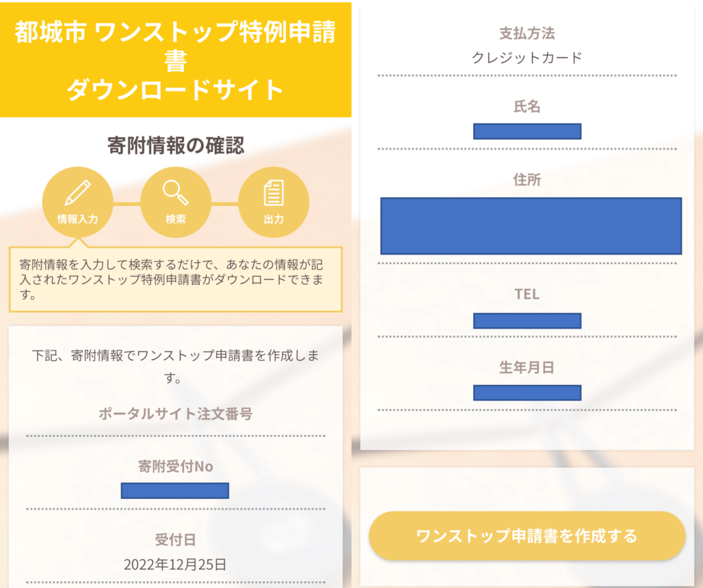Viewport: 703px width, 588px height.
Task: Click the ポータルサイト注文番号 label
Action: click(x=175, y=413)
